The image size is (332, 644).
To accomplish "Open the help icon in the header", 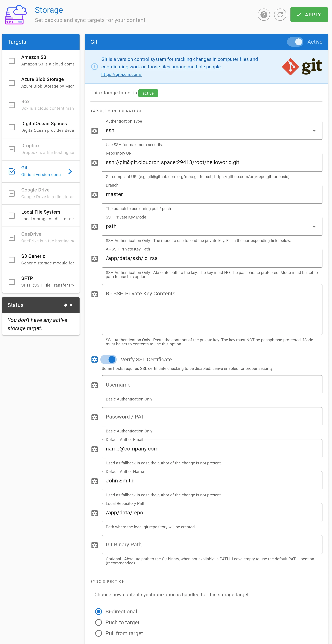I will tap(264, 15).
